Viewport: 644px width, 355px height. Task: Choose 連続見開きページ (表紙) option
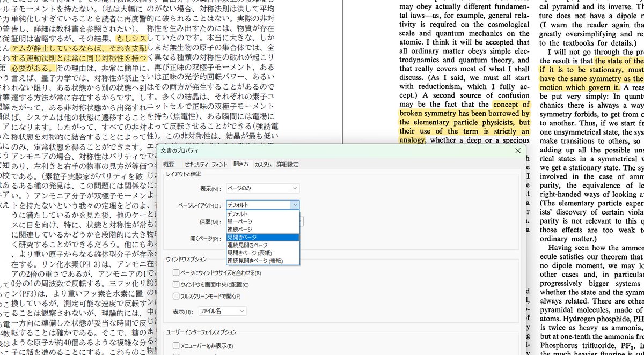[x=262, y=261]
